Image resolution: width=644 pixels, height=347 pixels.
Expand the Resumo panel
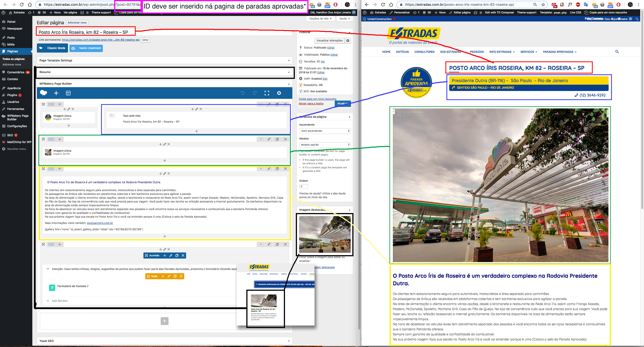(x=289, y=72)
